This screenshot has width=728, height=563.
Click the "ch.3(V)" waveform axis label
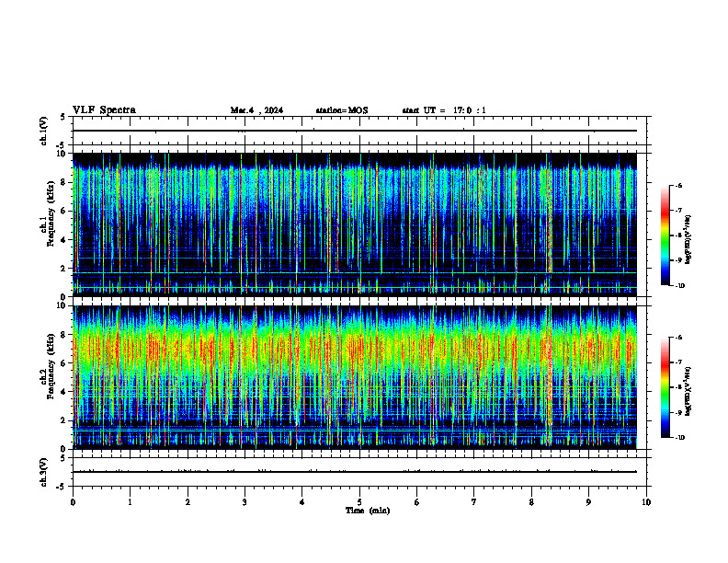(43, 472)
